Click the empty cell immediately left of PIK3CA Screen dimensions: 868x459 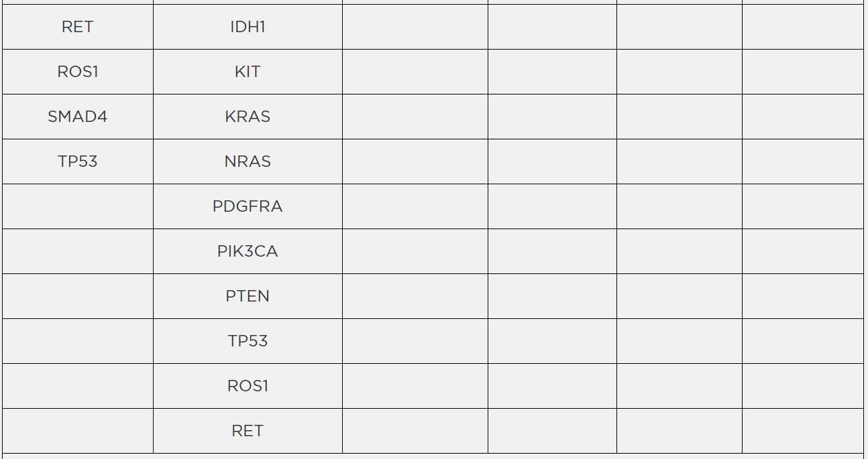(77, 251)
